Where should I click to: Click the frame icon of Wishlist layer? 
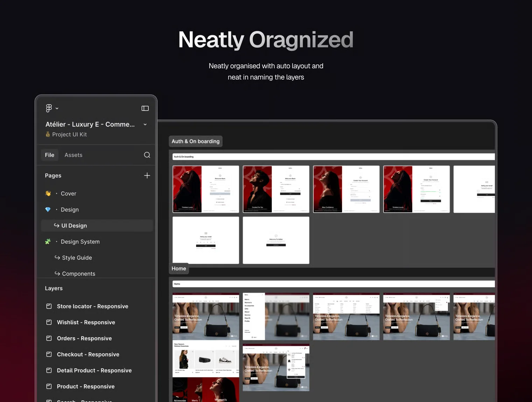coord(49,322)
